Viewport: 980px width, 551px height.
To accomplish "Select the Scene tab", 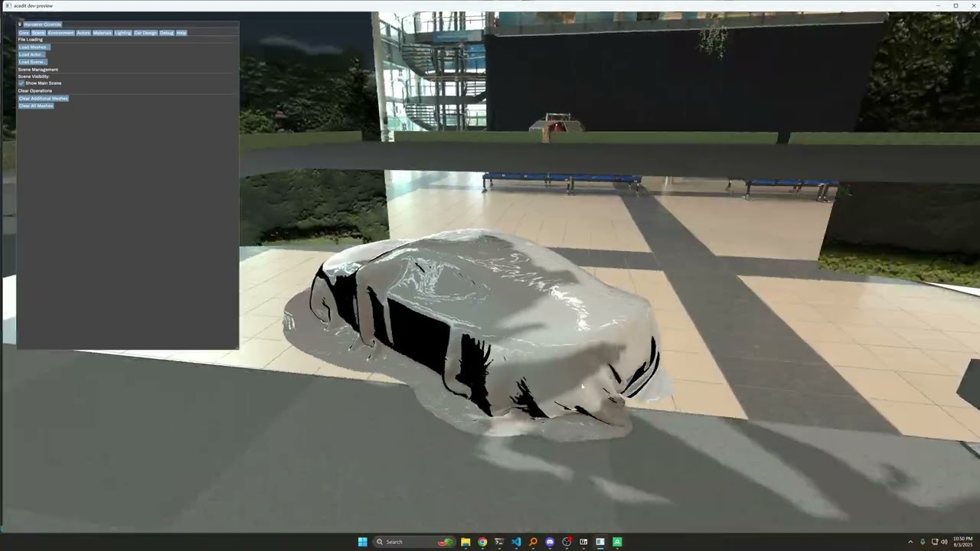I will point(38,33).
